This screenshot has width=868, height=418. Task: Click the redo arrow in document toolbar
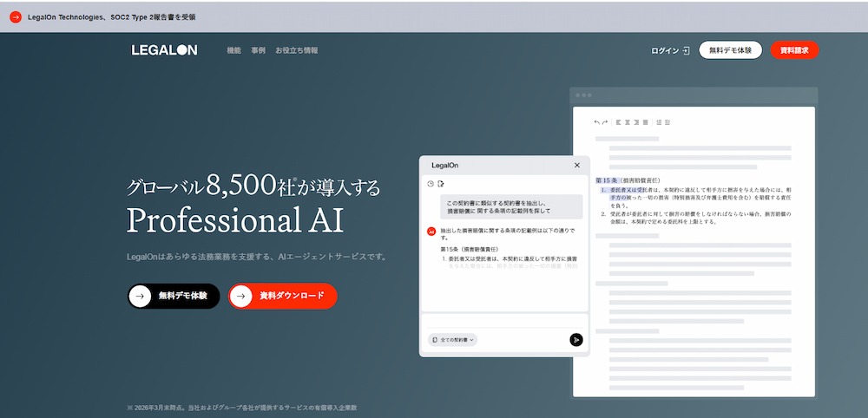(604, 122)
